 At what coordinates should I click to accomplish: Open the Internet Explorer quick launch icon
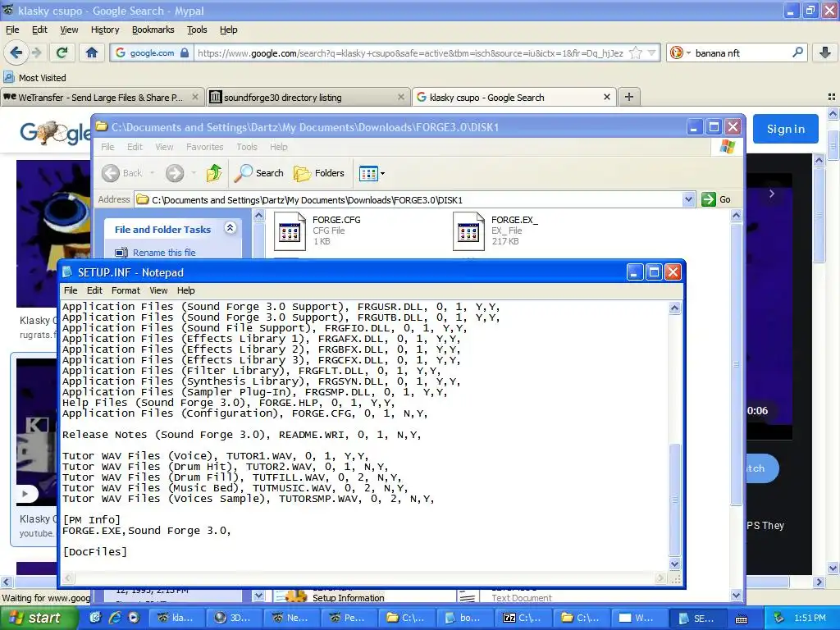point(115,618)
